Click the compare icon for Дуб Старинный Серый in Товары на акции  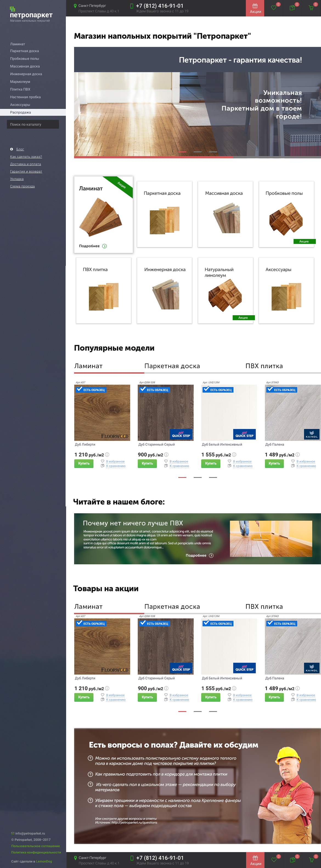pos(166,700)
